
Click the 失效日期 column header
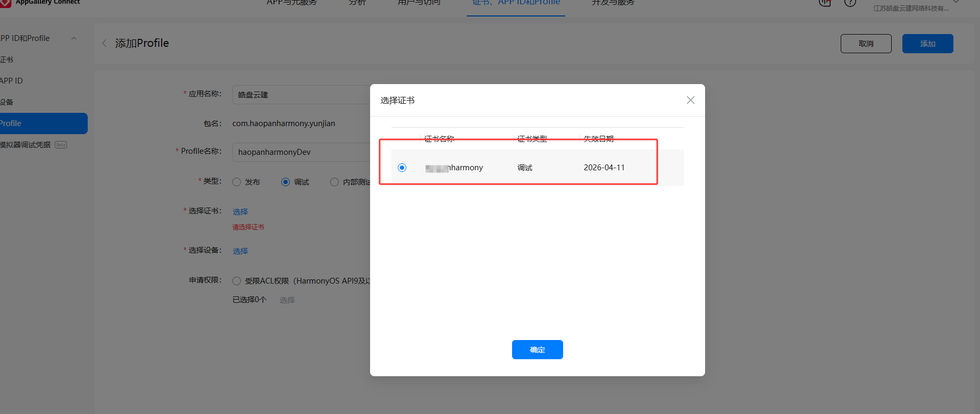point(599,139)
